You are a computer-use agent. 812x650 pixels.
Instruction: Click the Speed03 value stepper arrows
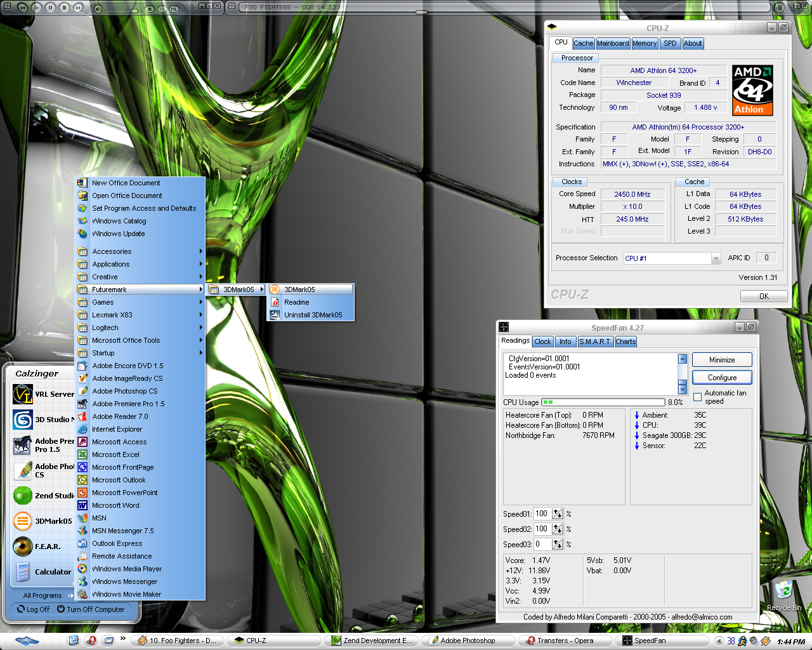(x=558, y=544)
